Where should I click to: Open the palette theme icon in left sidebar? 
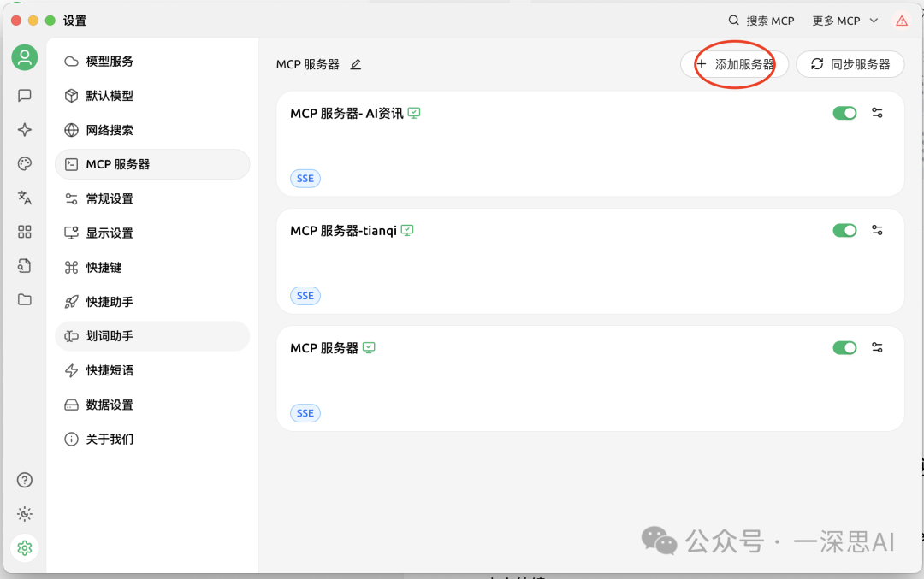tap(24, 163)
